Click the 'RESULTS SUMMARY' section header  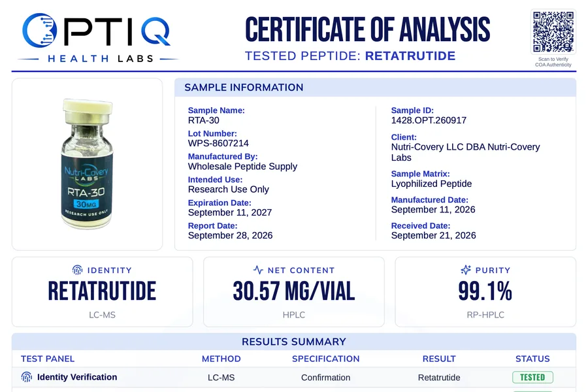click(293, 342)
